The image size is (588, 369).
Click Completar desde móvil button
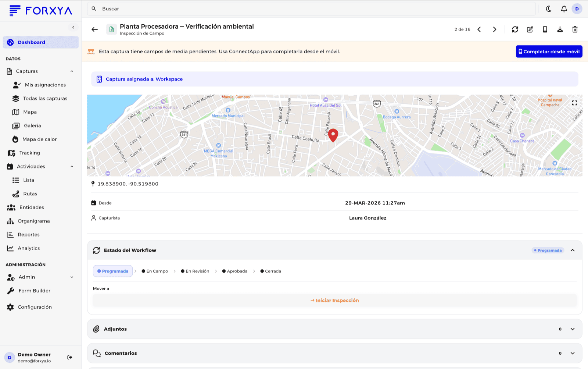click(549, 52)
